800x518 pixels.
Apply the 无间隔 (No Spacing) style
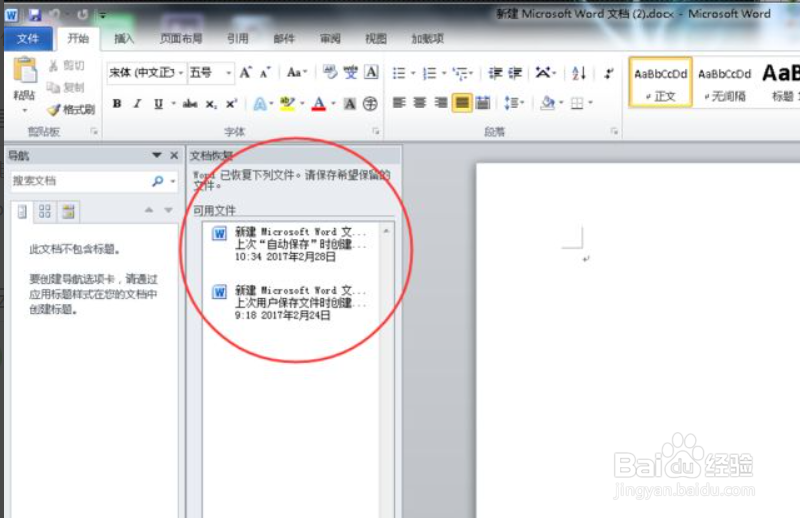pos(724,82)
